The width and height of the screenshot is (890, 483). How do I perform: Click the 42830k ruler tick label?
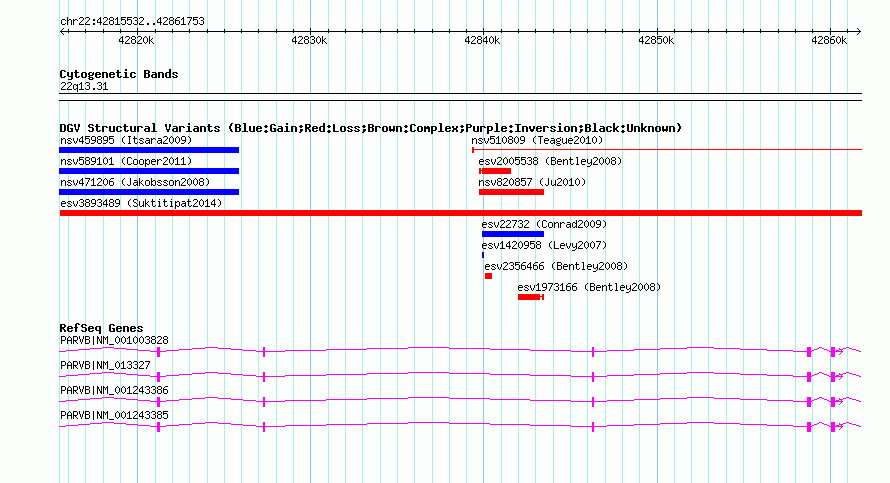click(x=309, y=40)
